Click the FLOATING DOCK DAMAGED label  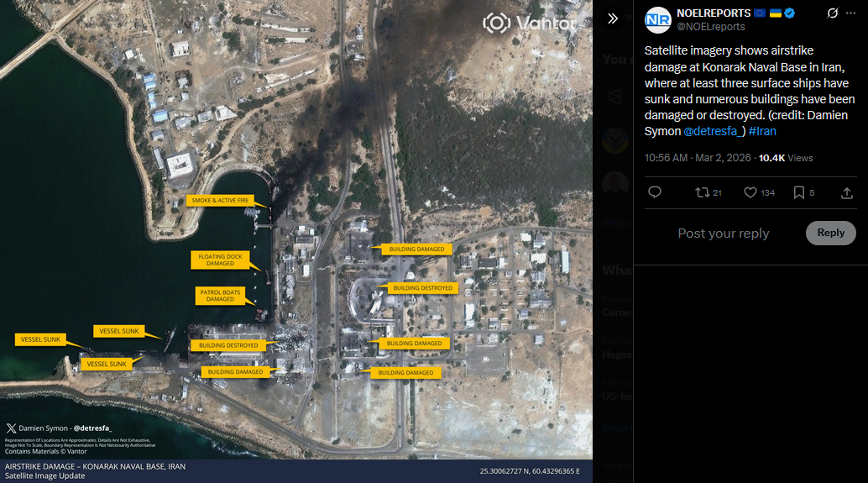click(x=220, y=260)
